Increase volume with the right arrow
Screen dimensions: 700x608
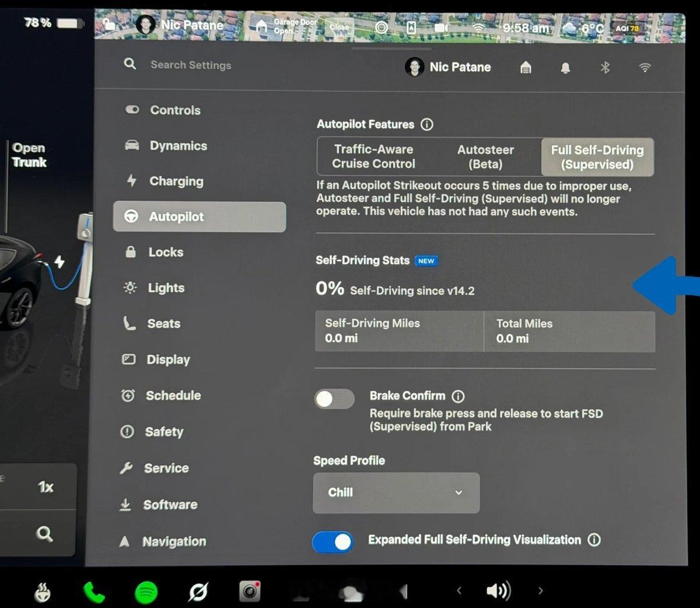(540, 591)
